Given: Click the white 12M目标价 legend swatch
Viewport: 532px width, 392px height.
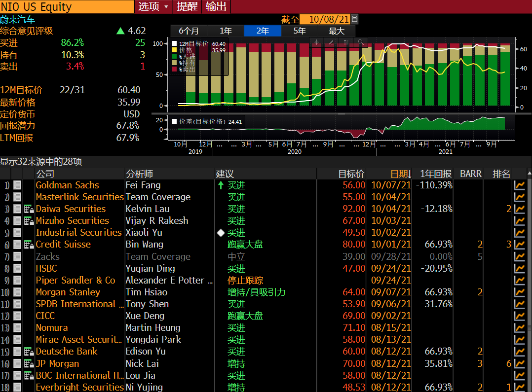Looking at the screenshot, I should click(x=174, y=43).
